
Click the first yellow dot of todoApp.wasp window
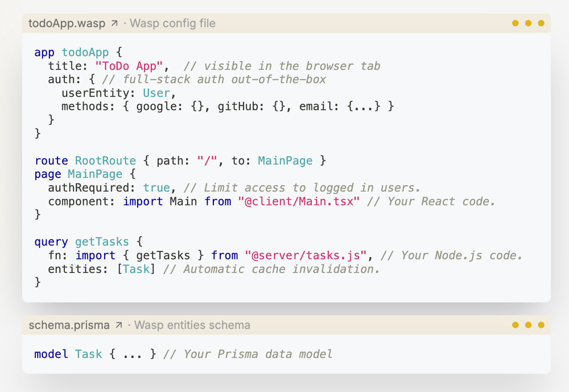click(x=516, y=23)
